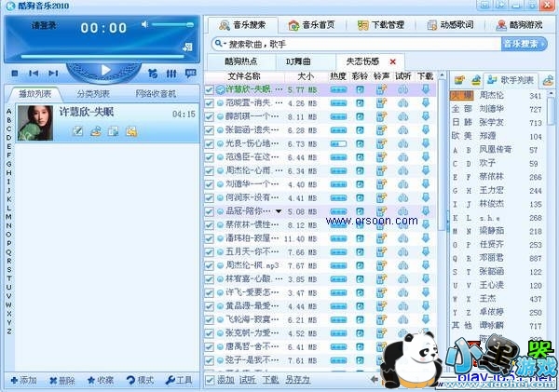Viewport: 559px width, 392px height.
Task: Click the 音乐搜索 search button
Action: point(524,44)
